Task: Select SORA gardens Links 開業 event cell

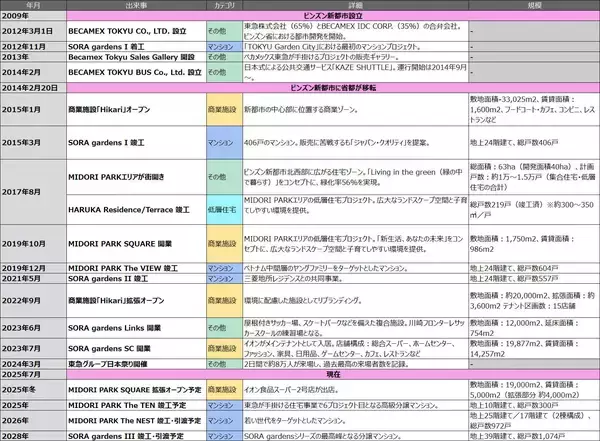Action: pyautogui.click(x=137, y=326)
